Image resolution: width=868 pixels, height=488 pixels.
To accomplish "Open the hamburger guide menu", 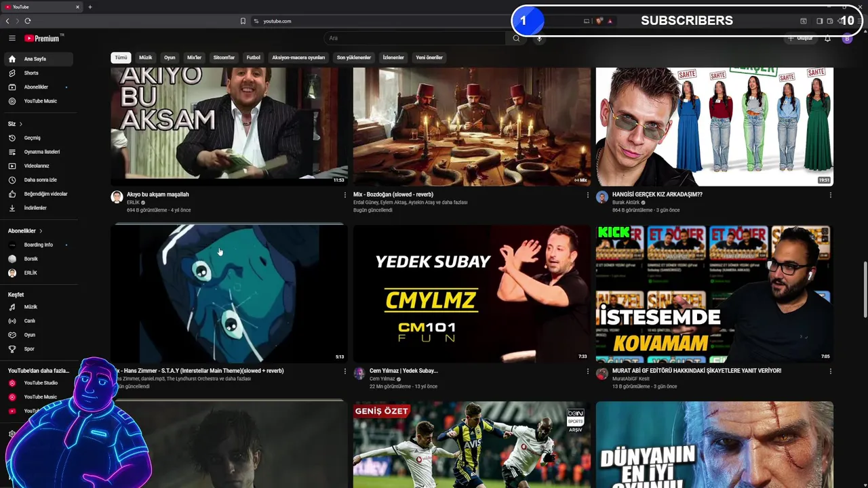I will (x=12, y=39).
